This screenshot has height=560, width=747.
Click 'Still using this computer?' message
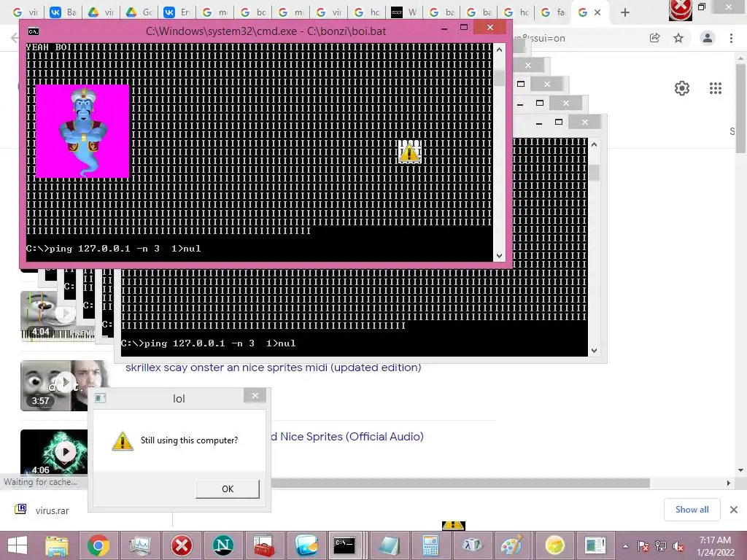click(189, 440)
